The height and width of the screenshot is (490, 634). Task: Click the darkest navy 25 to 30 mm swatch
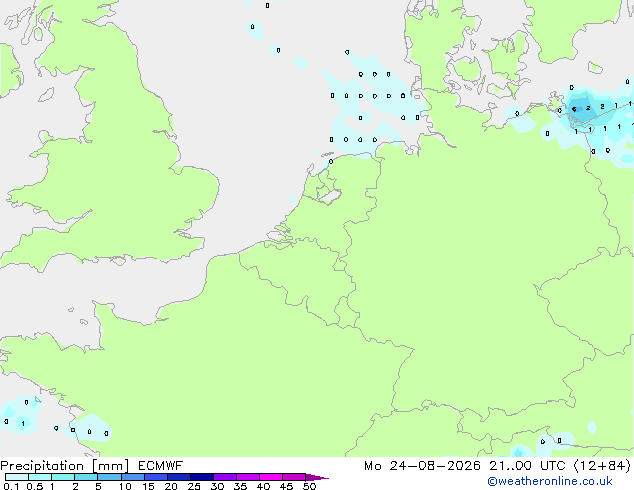click(202, 477)
